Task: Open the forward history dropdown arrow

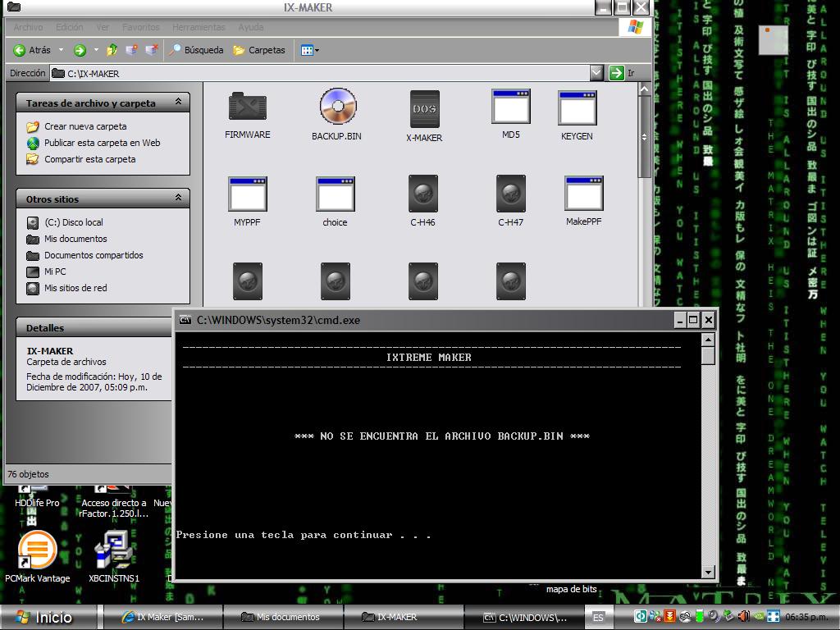Action: click(x=96, y=50)
